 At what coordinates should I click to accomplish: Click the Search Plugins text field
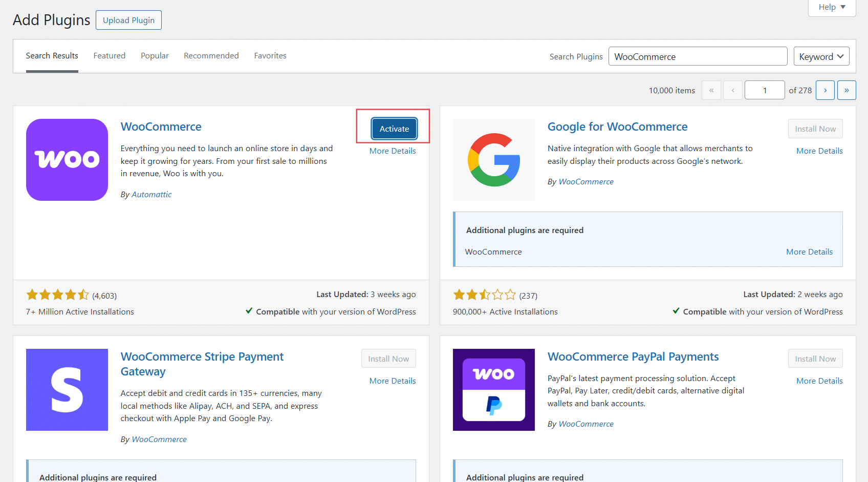coord(698,56)
